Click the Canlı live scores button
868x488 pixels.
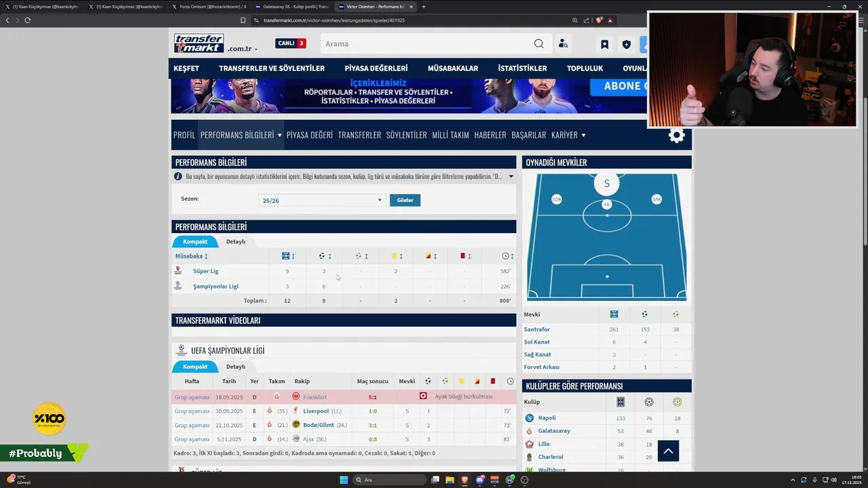tap(291, 43)
